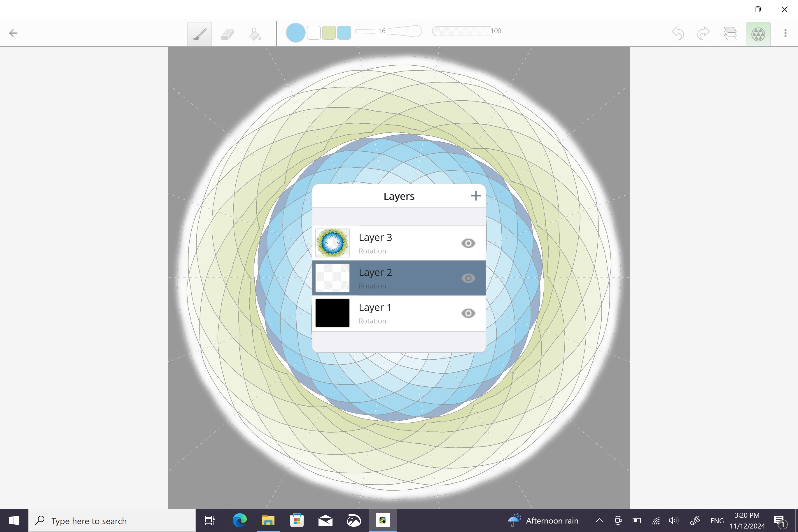798x532 pixels.
Task: Open Task View on the taskbar
Action: click(x=210, y=520)
